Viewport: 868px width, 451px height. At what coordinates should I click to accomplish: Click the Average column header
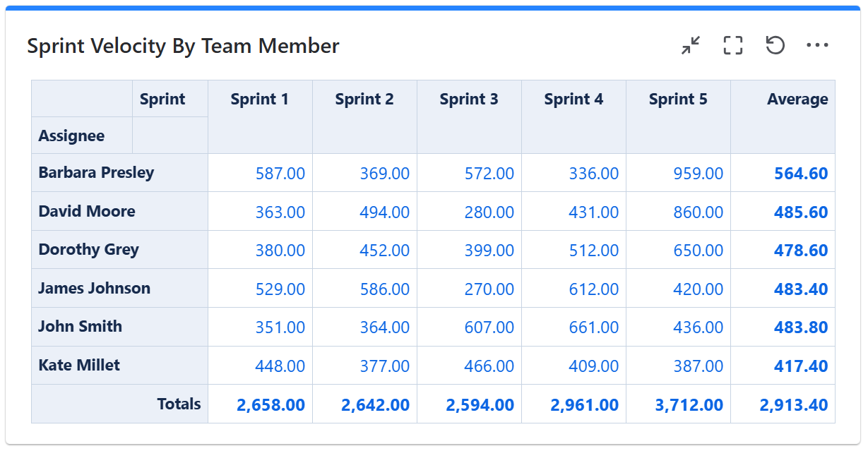(x=797, y=100)
